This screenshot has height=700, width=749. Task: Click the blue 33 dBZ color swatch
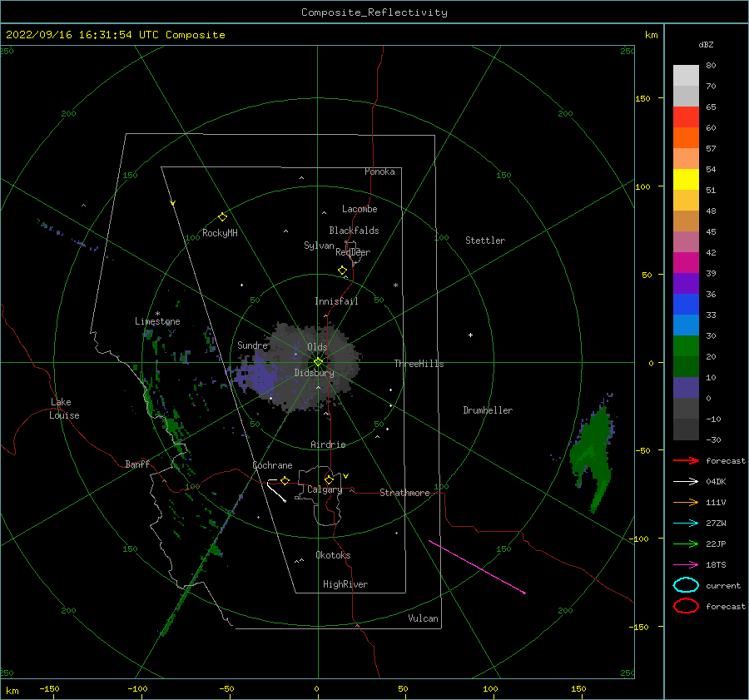pyautogui.click(x=686, y=305)
